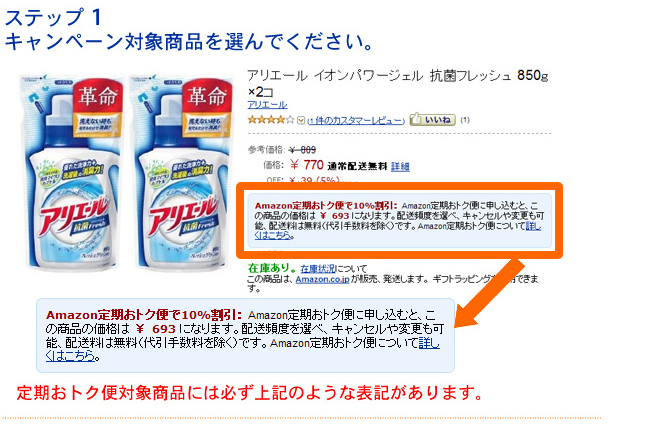Viewport: 655px width, 431px height.
Task: Click the ¥ 693 price in the enlarged callout
Action: (x=156, y=329)
